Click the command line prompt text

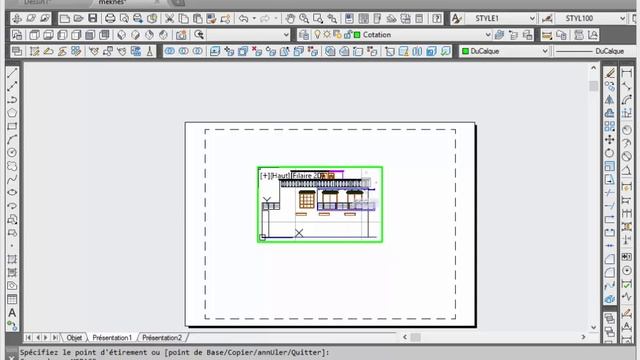[174, 352]
